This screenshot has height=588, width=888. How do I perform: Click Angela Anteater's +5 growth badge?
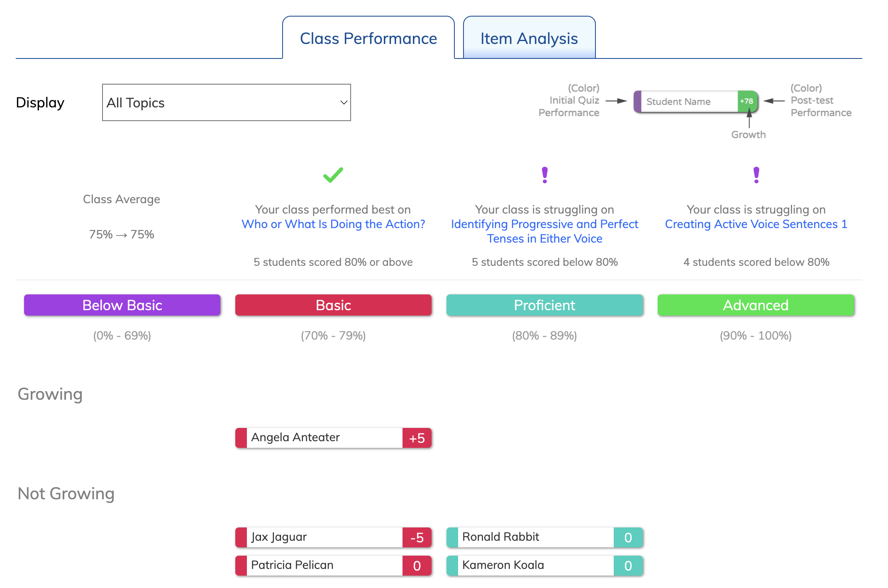417,438
